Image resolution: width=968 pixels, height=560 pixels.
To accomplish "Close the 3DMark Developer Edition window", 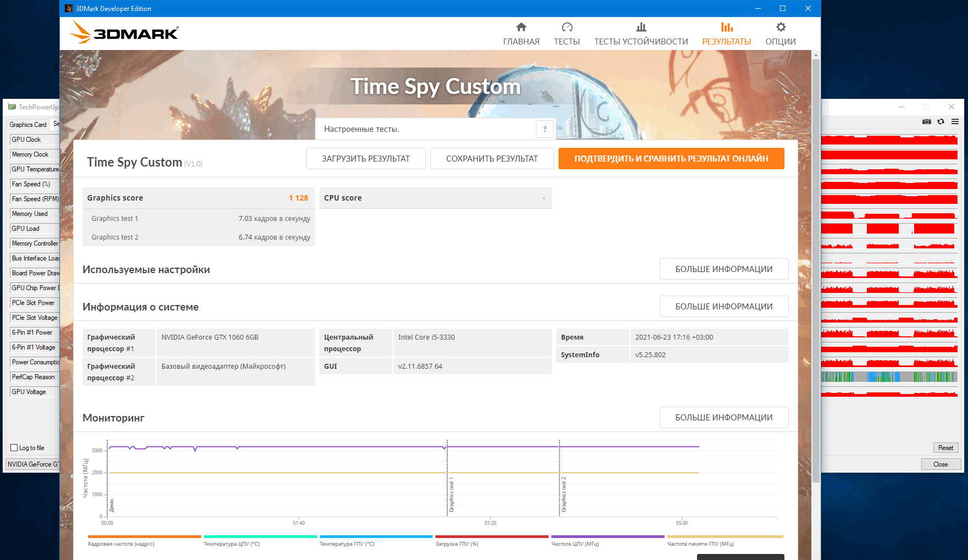I will (807, 8).
